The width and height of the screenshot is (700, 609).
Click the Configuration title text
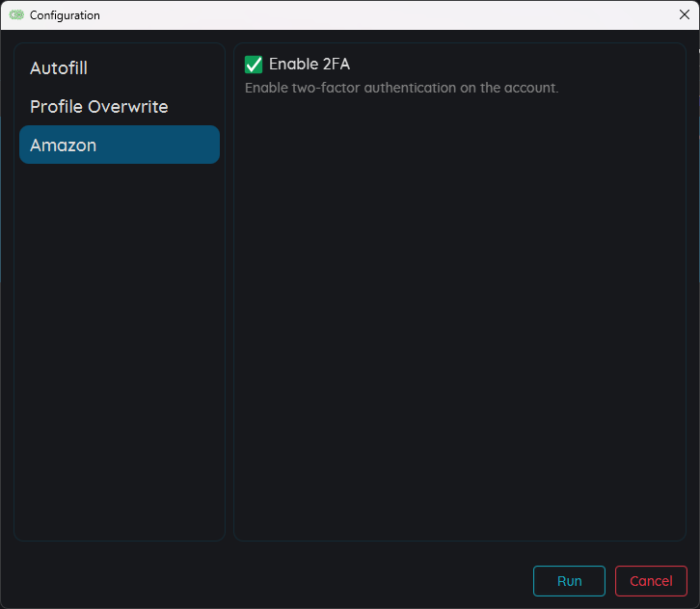(x=65, y=15)
